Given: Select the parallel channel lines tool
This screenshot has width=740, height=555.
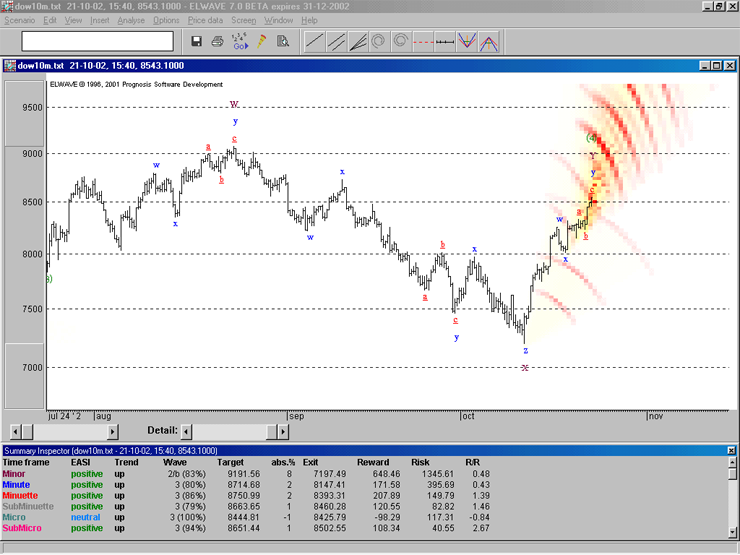Looking at the screenshot, I should [x=336, y=41].
